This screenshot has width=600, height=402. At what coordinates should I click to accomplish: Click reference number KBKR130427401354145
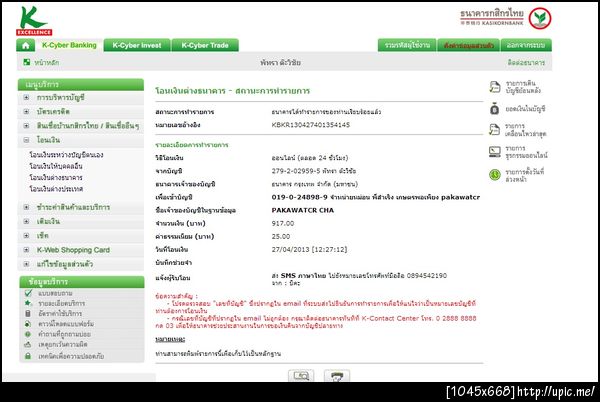pyautogui.click(x=311, y=125)
